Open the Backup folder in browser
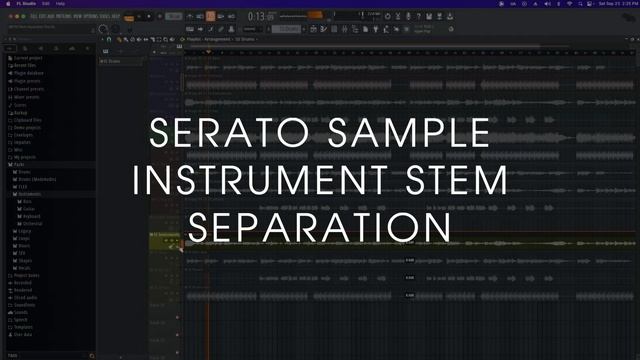Viewport: 640px width, 360px height. (x=20, y=113)
